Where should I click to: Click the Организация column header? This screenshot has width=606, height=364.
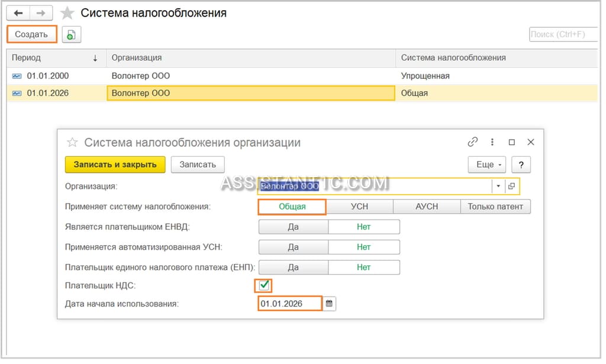[250, 58]
